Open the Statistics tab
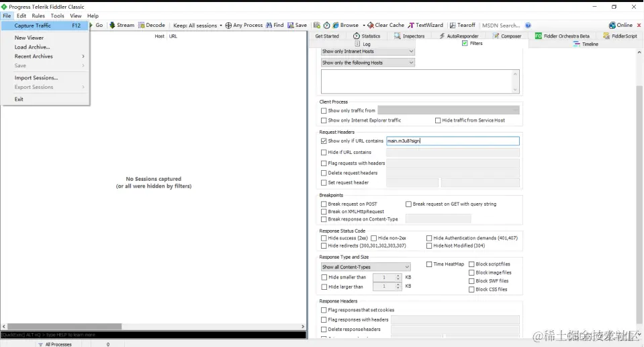This screenshot has height=347, width=644. (367, 36)
